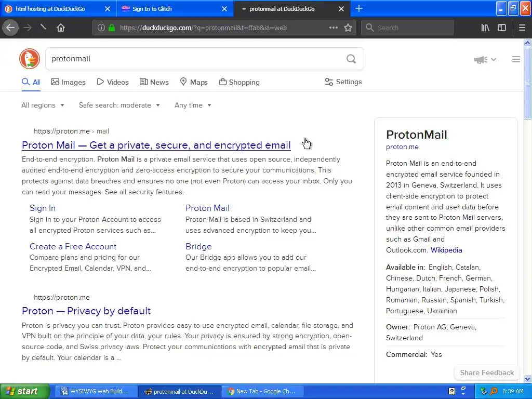Viewport: 532px width, 399px height.
Task: Open the Firefox hamburger menu
Action: coord(522,28)
